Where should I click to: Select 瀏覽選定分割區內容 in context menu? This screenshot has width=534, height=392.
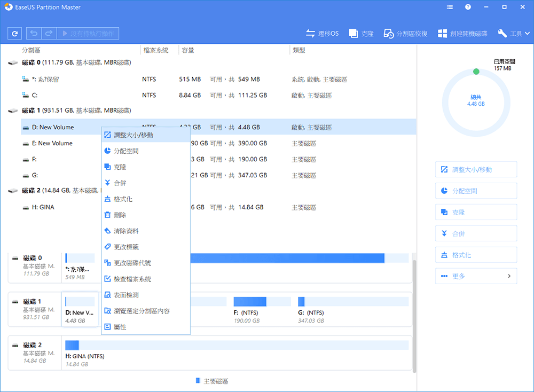(x=146, y=311)
